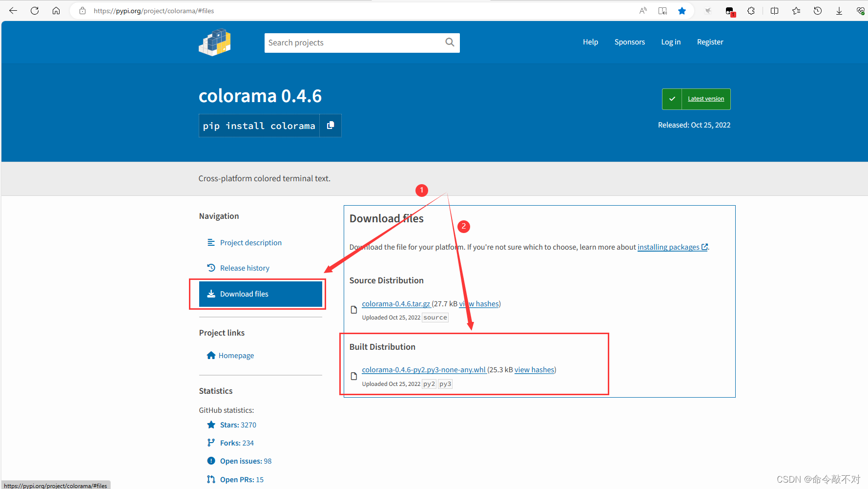Click the fork icon beside Forks: 234
The width and height of the screenshot is (868, 489).
pos(211,443)
